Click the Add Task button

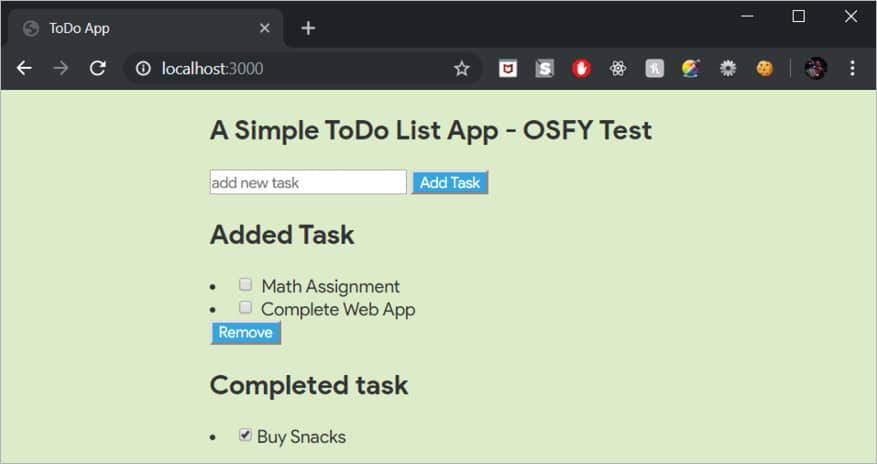tap(450, 182)
